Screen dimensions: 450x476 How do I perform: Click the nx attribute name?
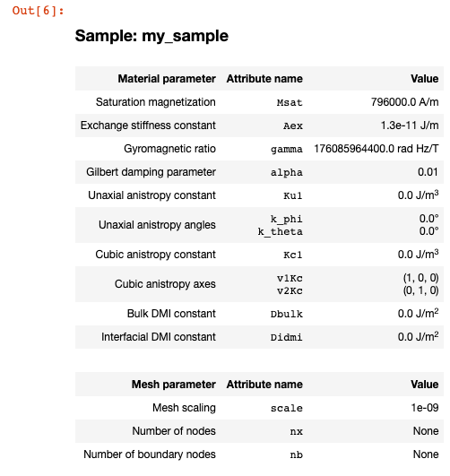point(296,432)
